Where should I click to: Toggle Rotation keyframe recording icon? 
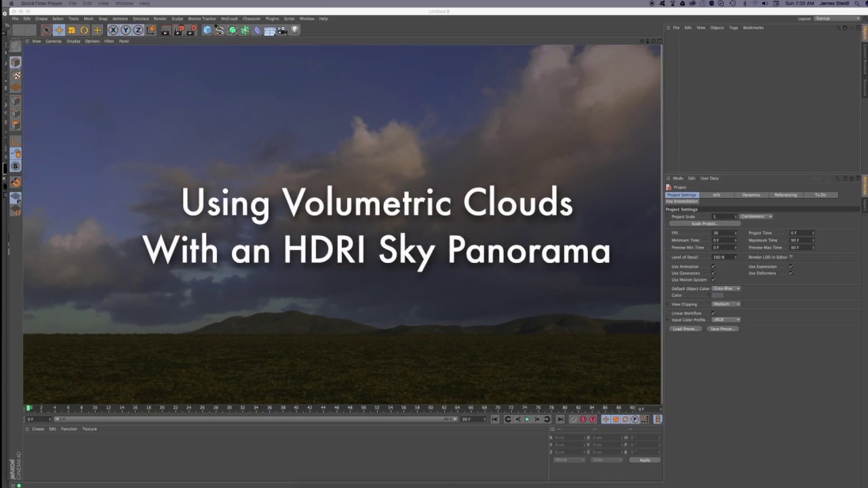[x=625, y=419]
